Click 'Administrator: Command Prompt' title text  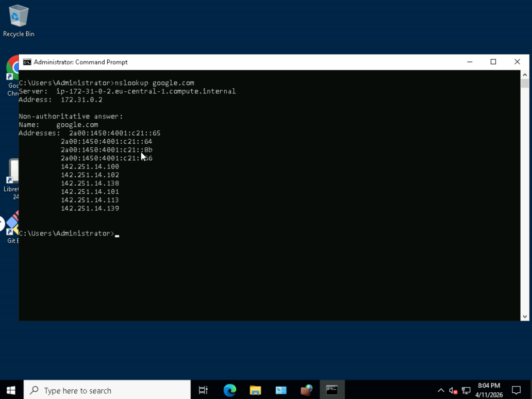(x=81, y=62)
